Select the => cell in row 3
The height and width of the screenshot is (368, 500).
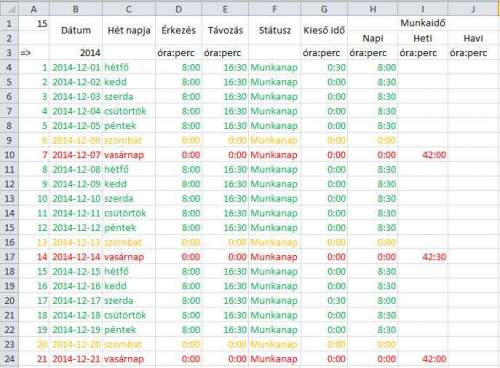pyautogui.click(x=34, y=53)
